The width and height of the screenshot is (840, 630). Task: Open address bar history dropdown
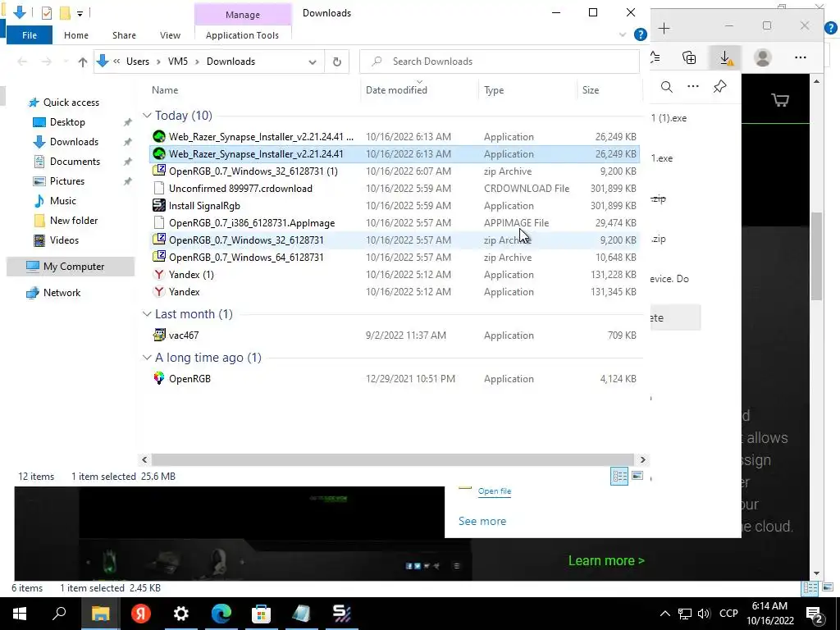(313, 62)
